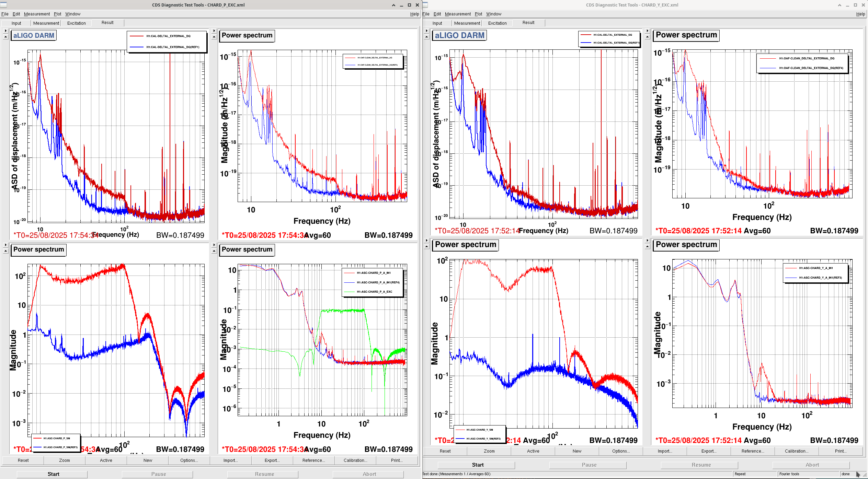Expand options with right-arrow beside aLIGO DARM in CHARD_P_EXC
Screen dimensions: 868x479
pyautogui.click(x=5, y=31)
